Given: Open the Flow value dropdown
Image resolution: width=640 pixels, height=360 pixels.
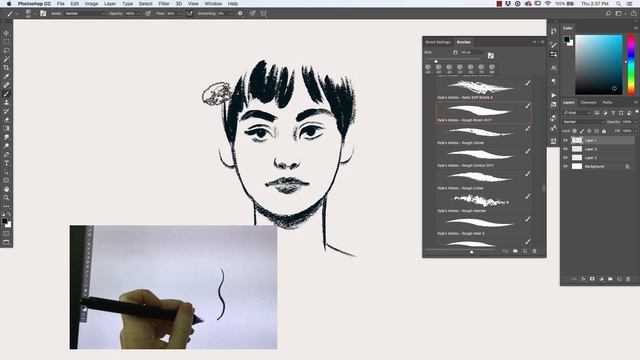Looking at the screenshot, I should pyautogui.click(x=181, y=13).
